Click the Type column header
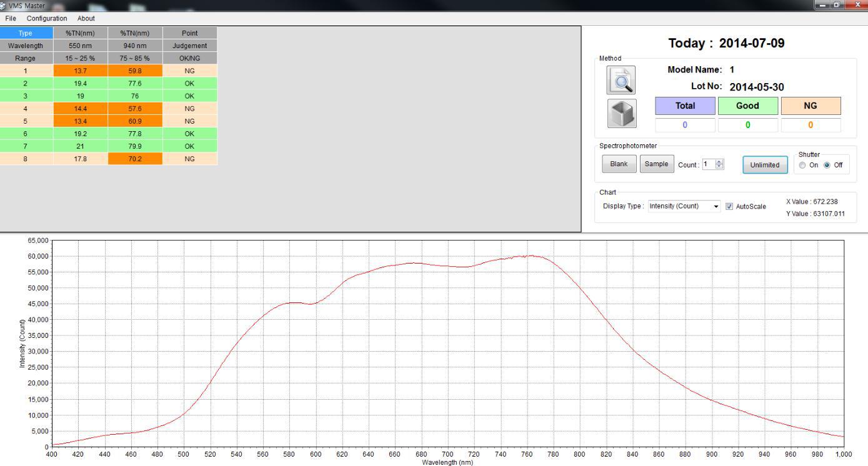868x466 pixels. tap(26, 33)
